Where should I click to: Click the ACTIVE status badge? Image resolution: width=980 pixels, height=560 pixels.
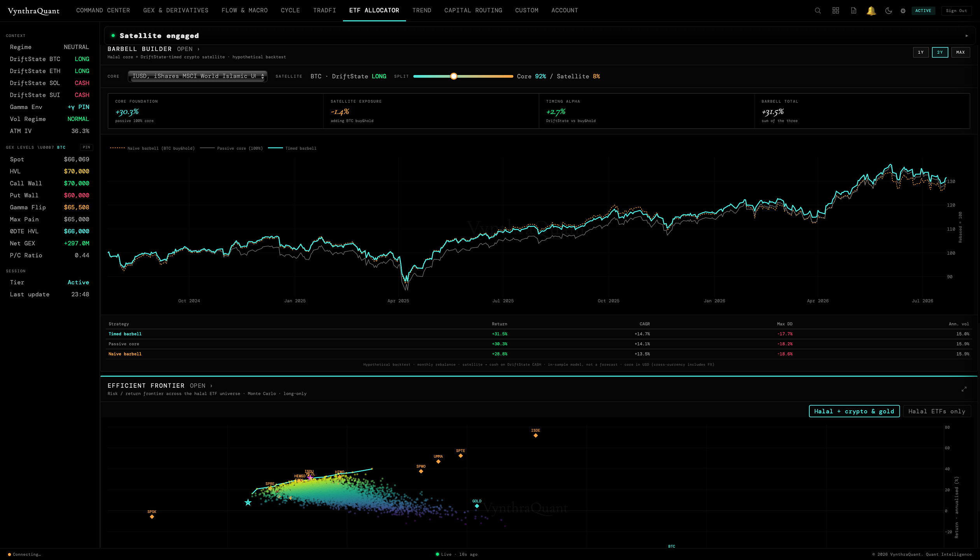(923, 10)
